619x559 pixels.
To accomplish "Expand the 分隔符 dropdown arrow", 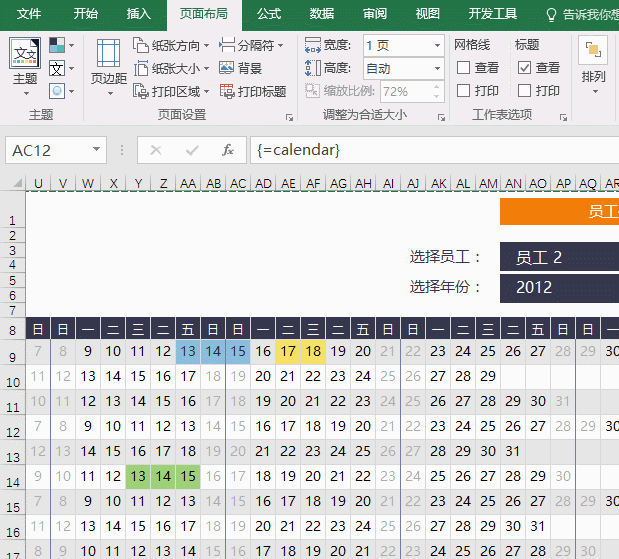I will 281,46.
